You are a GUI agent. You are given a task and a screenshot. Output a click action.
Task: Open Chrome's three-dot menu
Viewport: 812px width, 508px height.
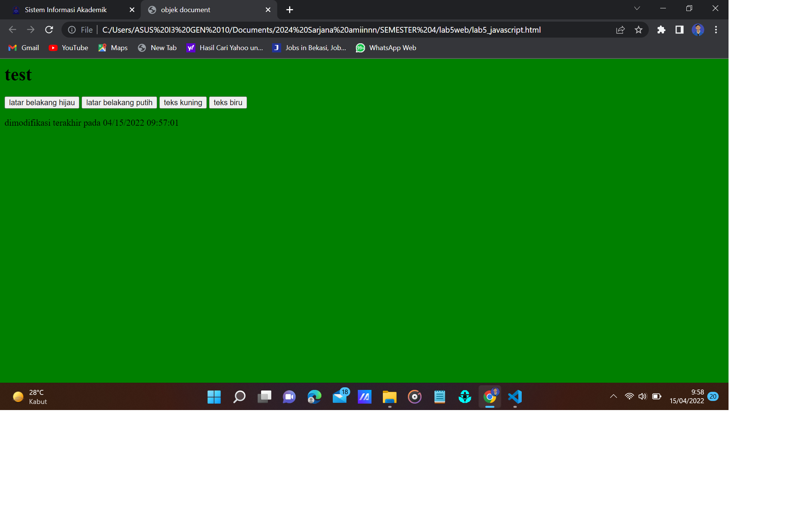pyautogui.click(x=716, y=30)
